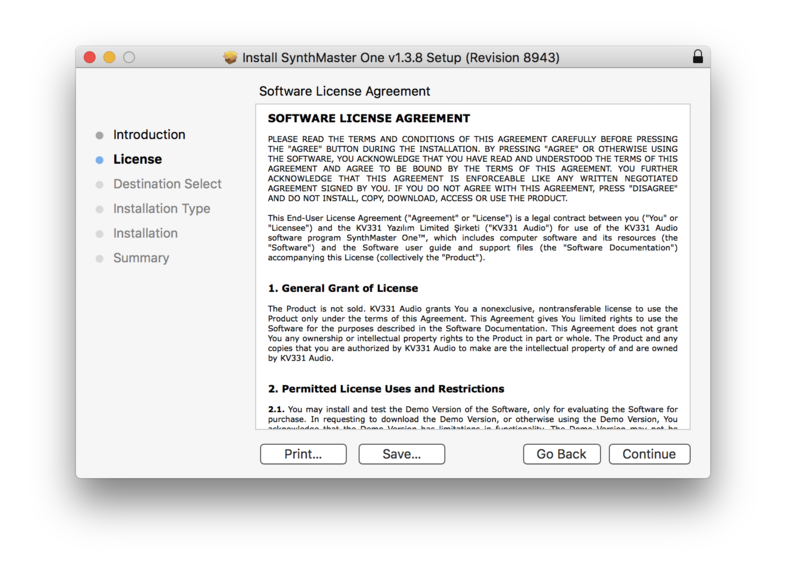Click the blue License step bullet

[99, 160]
